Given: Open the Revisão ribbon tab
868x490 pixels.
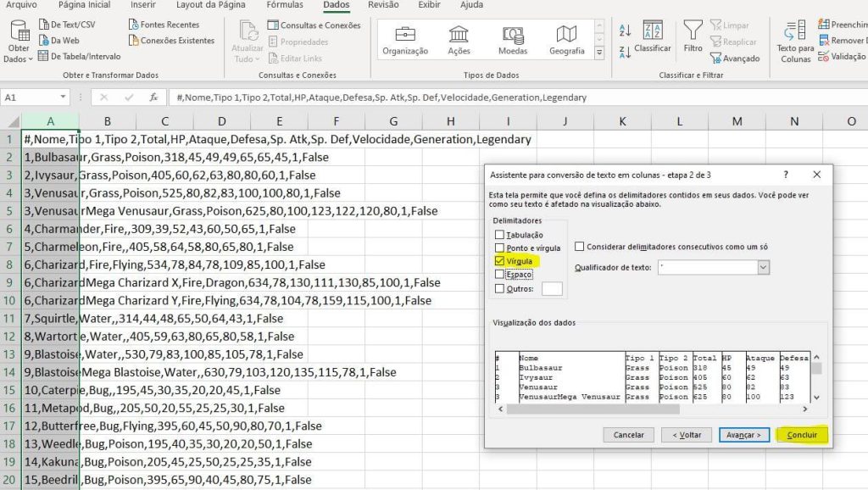Looking at the screenshot, I should (384, 6).
